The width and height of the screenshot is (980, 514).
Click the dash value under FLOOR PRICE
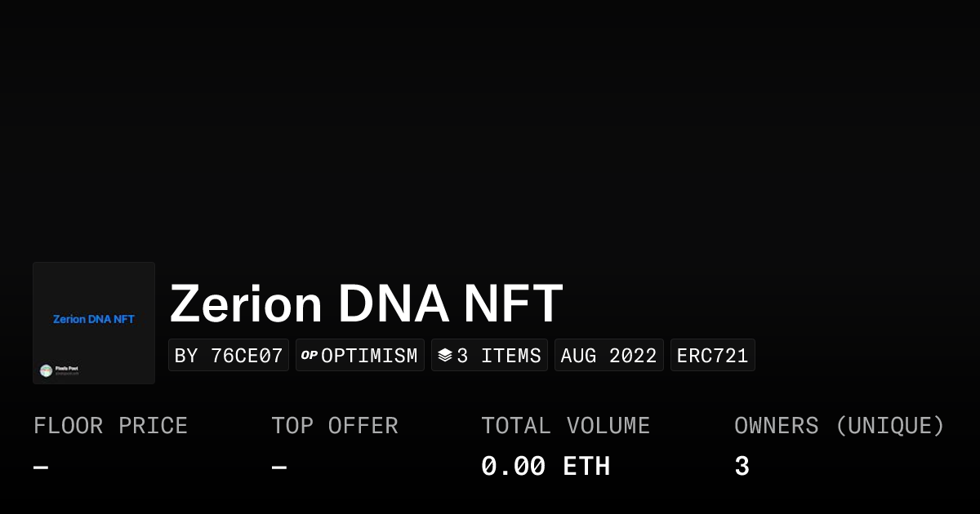[x=41, y=467]
